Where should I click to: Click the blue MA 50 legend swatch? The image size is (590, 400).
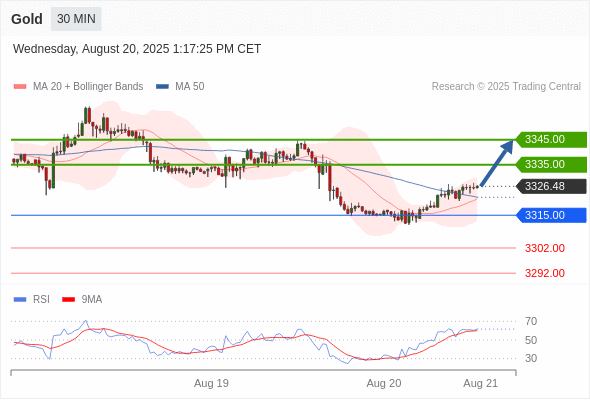pos(162,87)
